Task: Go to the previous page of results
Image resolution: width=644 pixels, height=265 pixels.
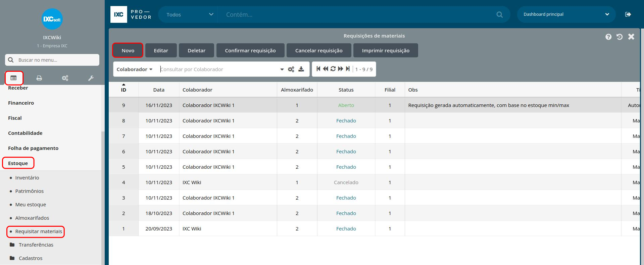Action: [x=326, y=69]
